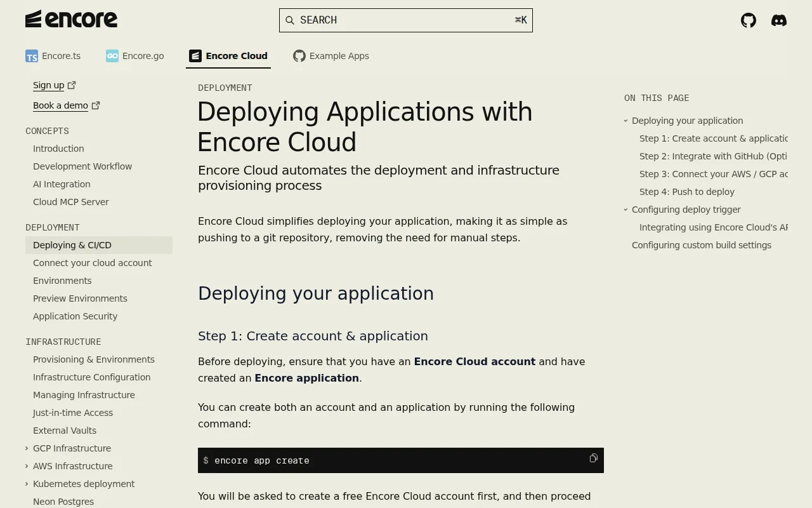Open Managing Infrastructure page

tap(84, 395)
